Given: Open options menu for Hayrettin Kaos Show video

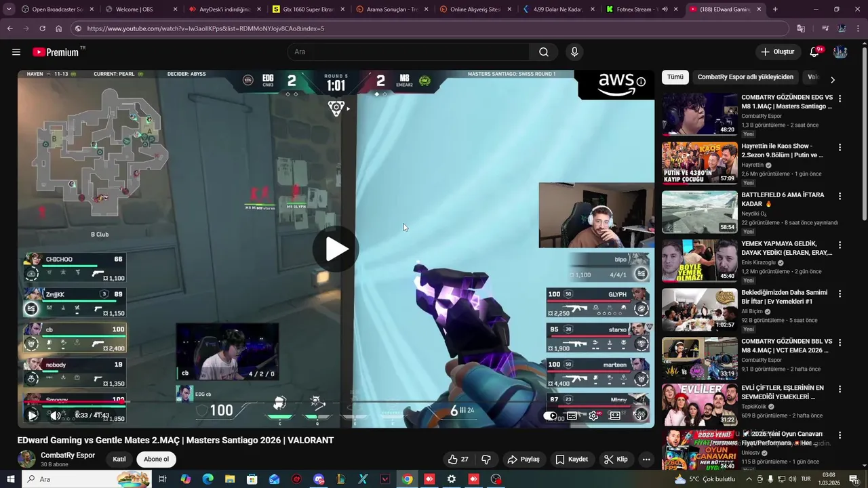Looking at the screenshot, I should point(840,147).
